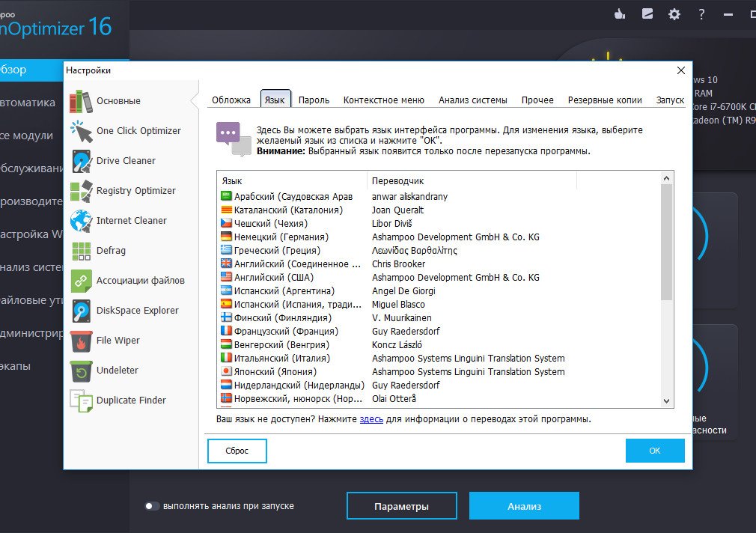This screenshot has width=756, height=533.
Task: Sort by the Язык column header
Action: 292,181
